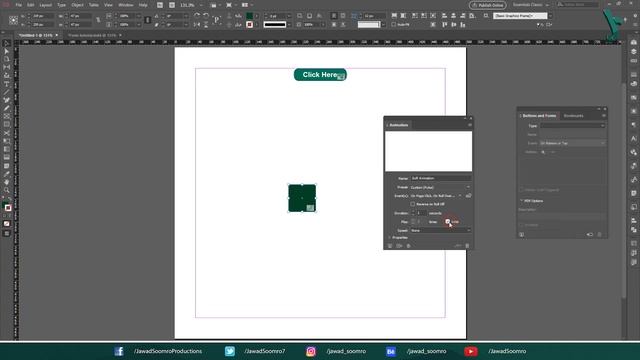Open the Help menu

143,5
